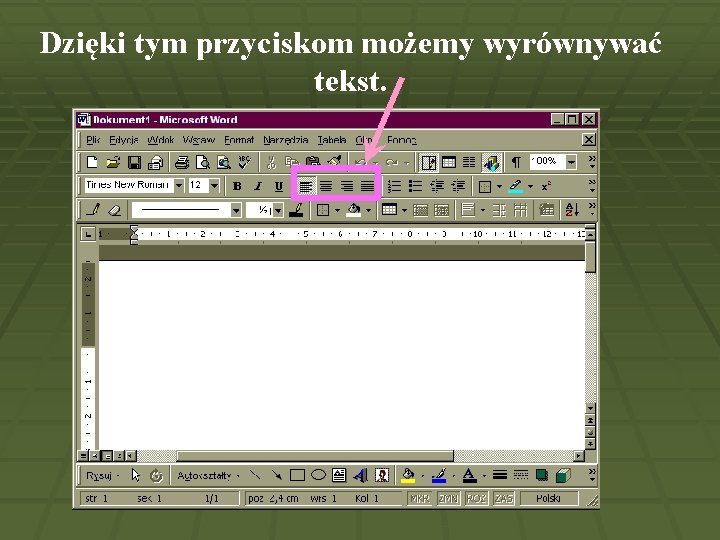Open the Format menu
This screenshot has height=540, width=720.
[x=239, y=140]
